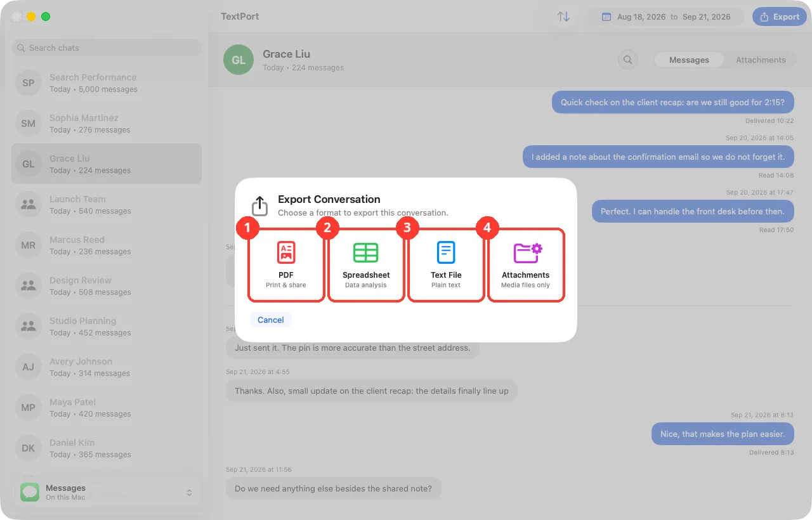Viewport: 812px width, 520px height.
Task: Click the message about the shared note
Action: pos(333,488)
